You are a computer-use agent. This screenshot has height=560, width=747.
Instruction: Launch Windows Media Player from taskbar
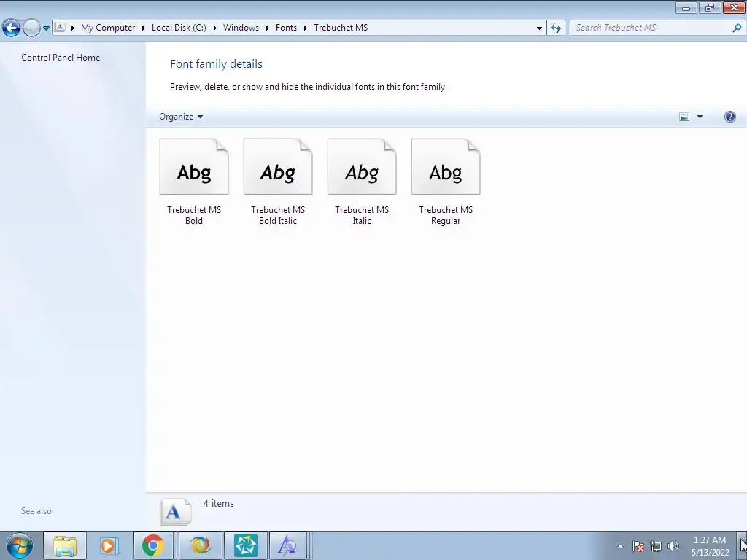109,545
